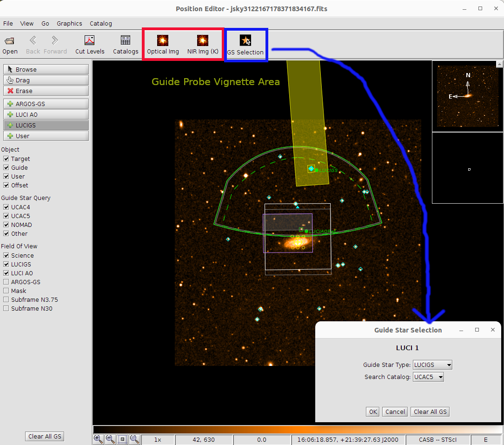Viewport: 504px width, 445px height.
Task: Load the Optical Img background image
Action: point(163,45)
